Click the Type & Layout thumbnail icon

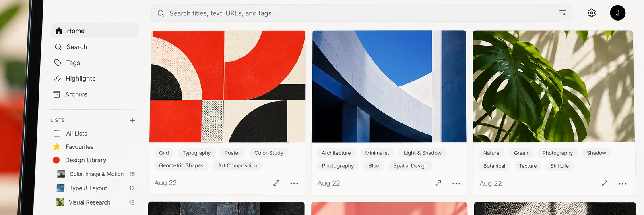click(x=60, y=188)
